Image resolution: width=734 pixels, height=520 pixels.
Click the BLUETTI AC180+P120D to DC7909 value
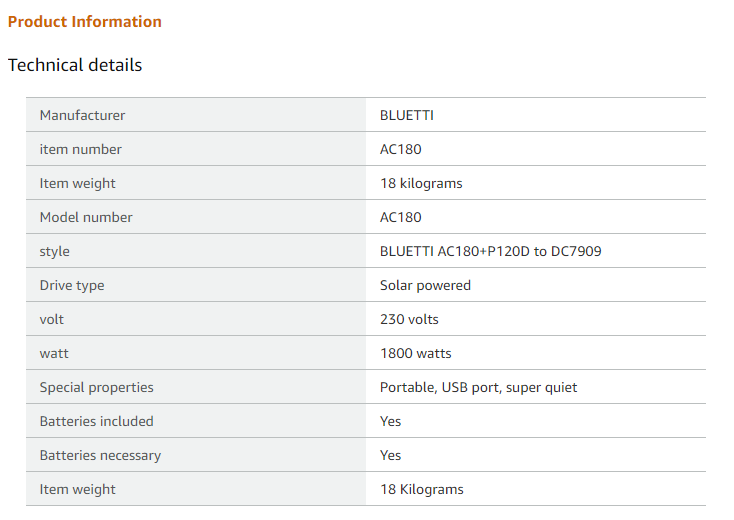coord(491,251)
